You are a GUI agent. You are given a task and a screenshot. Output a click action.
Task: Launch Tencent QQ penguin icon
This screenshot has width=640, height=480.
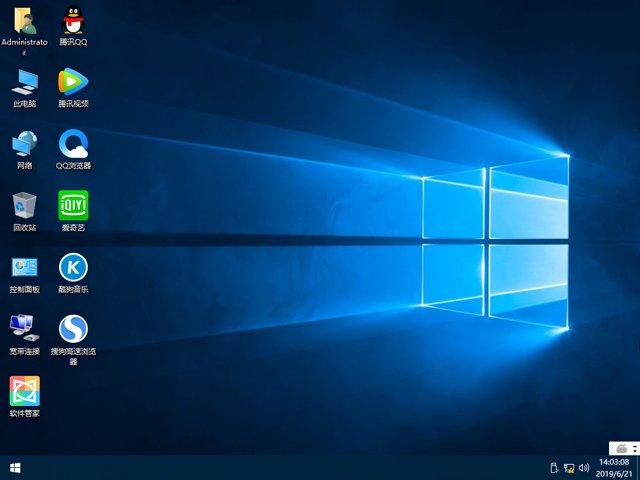pyautogui.click(x=73, y=21)
